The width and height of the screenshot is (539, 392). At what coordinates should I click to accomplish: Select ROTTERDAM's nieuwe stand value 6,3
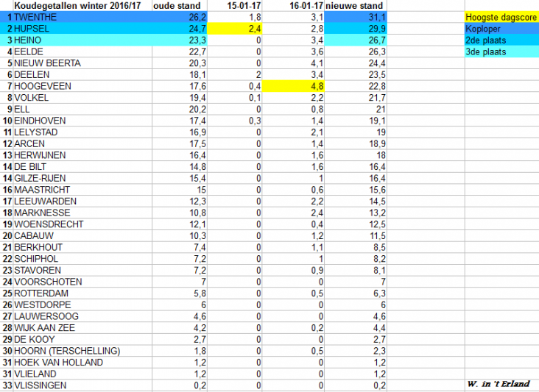coord(356,293)
